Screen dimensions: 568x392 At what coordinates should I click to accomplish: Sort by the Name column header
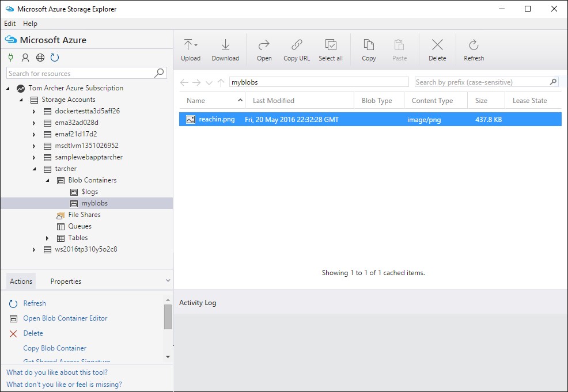(212, 101)
